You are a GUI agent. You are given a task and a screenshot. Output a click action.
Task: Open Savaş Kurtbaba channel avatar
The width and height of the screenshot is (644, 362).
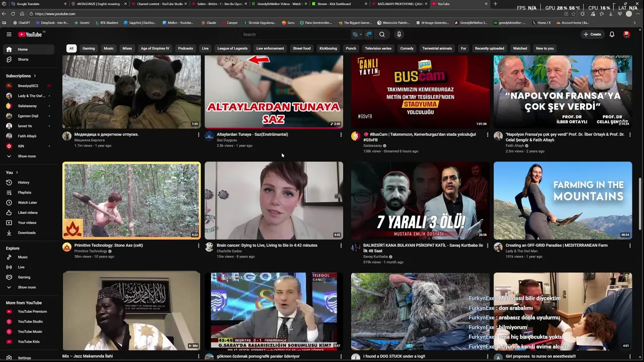(x=356, y=247)
